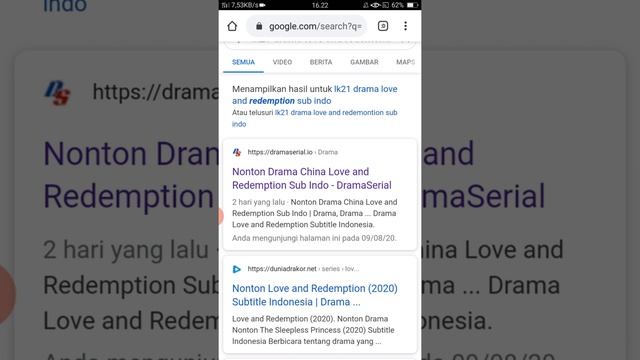Click the '2 hari yang lalu' snippet text
Screen dimensions: 640x360
coord(258,202)
